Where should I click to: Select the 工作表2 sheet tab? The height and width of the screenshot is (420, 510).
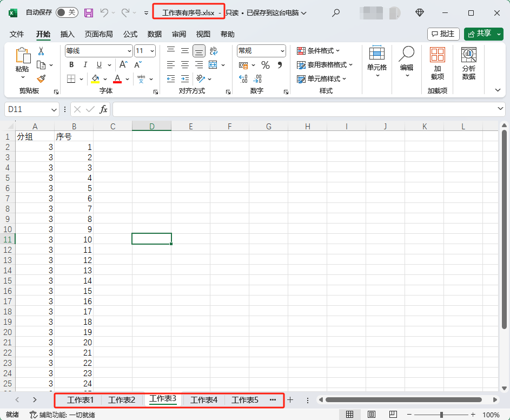tap(122, 400)
